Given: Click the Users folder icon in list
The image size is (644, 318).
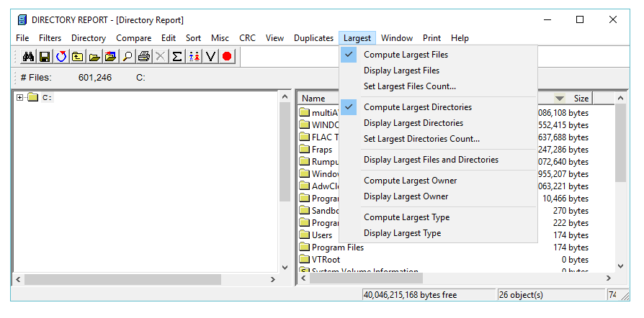Looking at the screenshot, I should click(x=304, y=235).
